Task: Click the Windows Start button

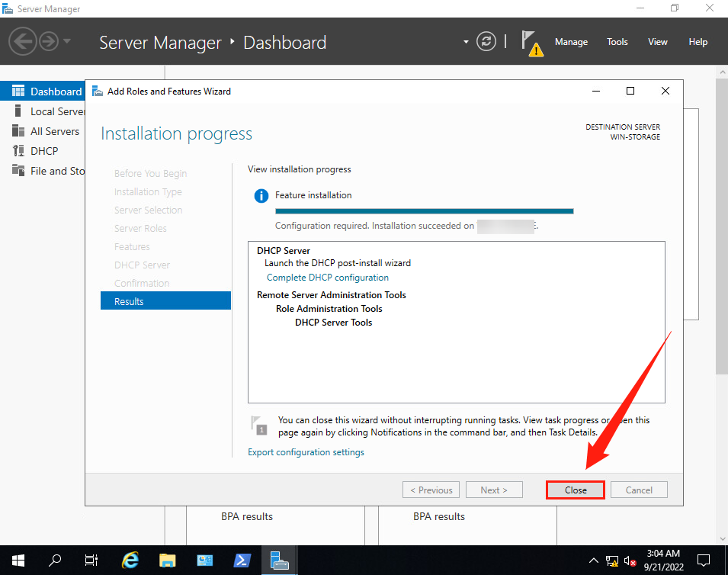Action: tap(18, 561)
